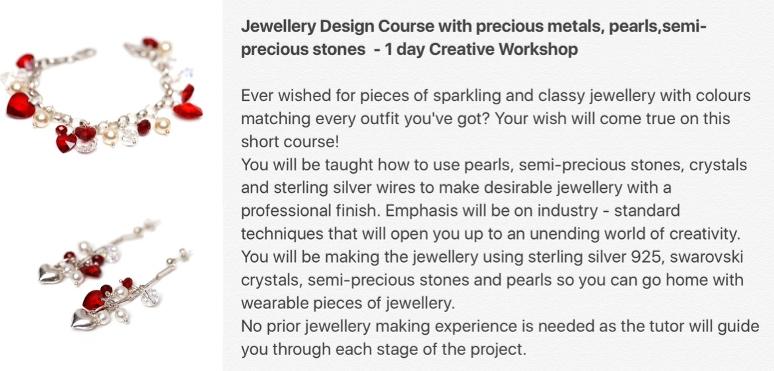Image resolution: width=774 pixels, height=371 pixels.
Task: Click the "short course!" line
Action: click(x=290, y=142)
